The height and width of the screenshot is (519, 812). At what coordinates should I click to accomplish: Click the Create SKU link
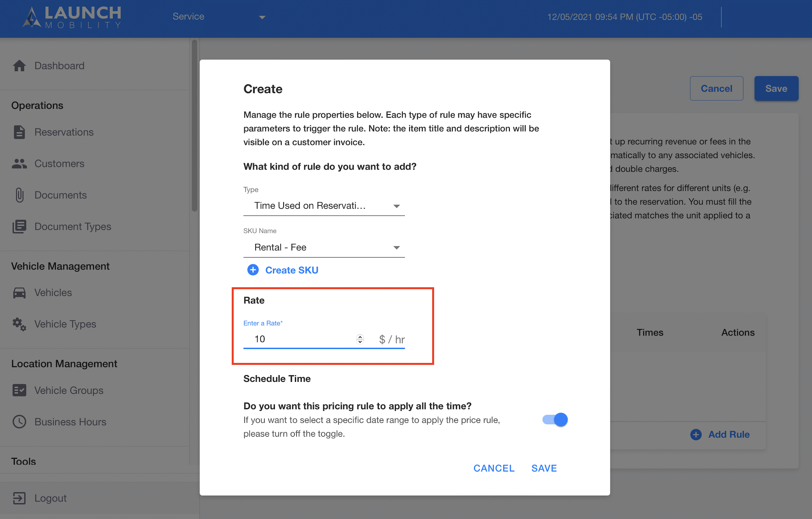click(292, 270)
